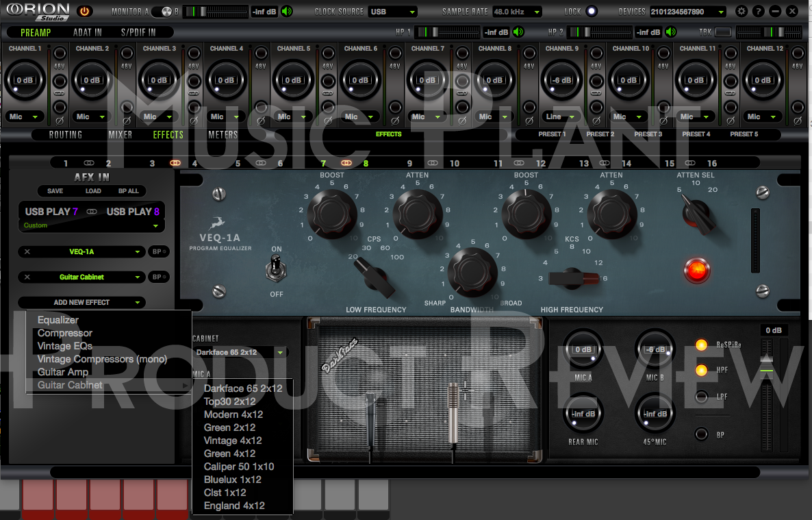
Task: Toggle the ReSPiRe button
Action: pos(701,345)
